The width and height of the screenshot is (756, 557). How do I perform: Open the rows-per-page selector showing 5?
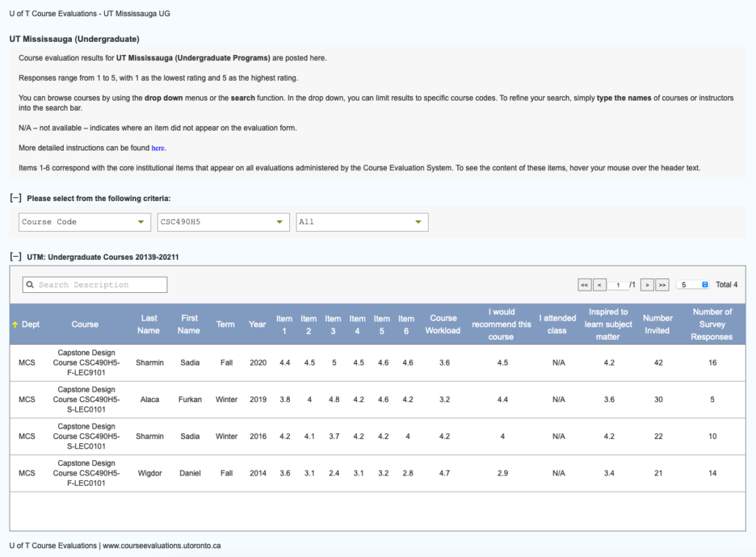(x=693, y=285)
